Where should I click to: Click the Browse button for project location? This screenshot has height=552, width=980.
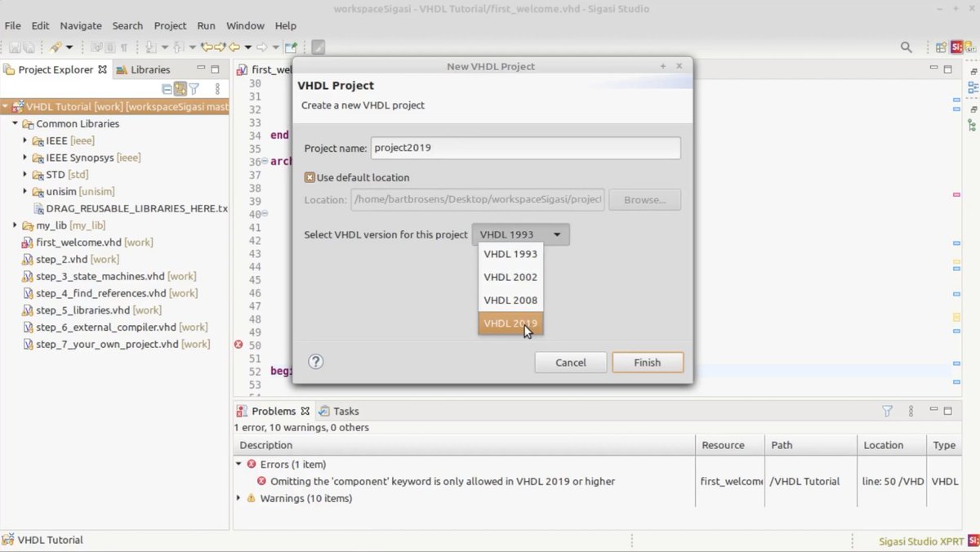(644, 199)
